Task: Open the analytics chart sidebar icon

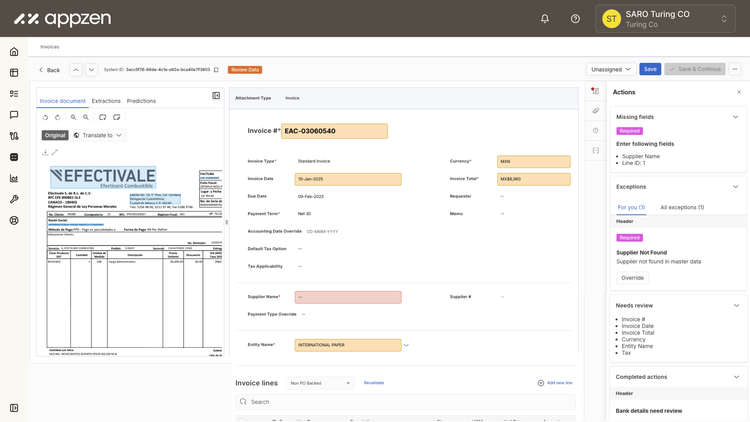Action: point(14,178)
